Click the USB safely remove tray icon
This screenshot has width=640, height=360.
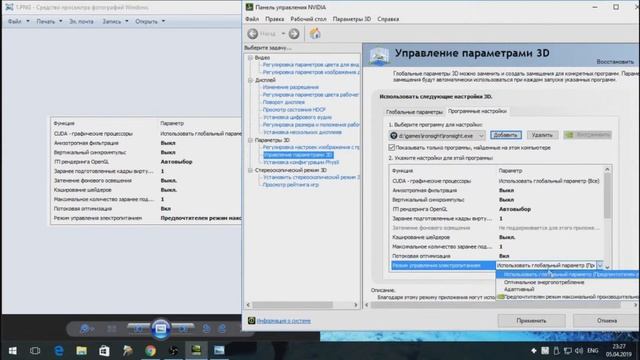point(556,351)
